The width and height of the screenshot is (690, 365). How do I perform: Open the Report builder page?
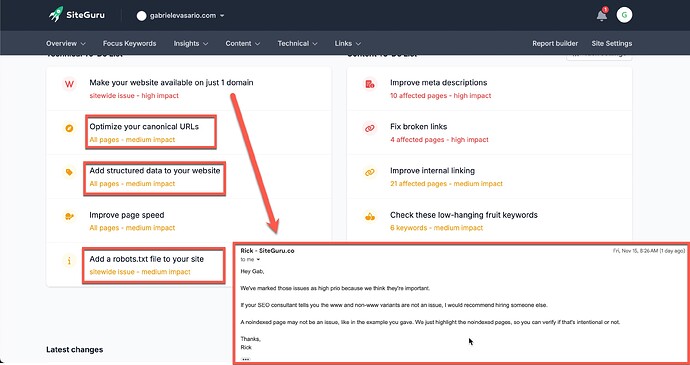[555, 44]
